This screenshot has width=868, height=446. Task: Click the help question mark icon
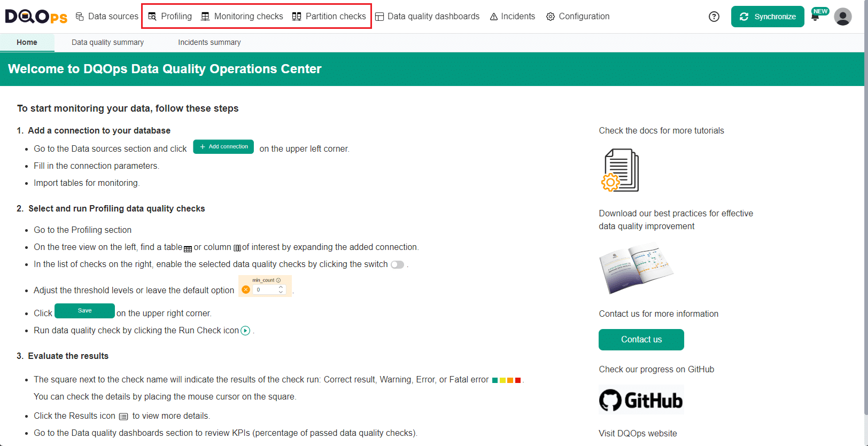pos(714,17)
